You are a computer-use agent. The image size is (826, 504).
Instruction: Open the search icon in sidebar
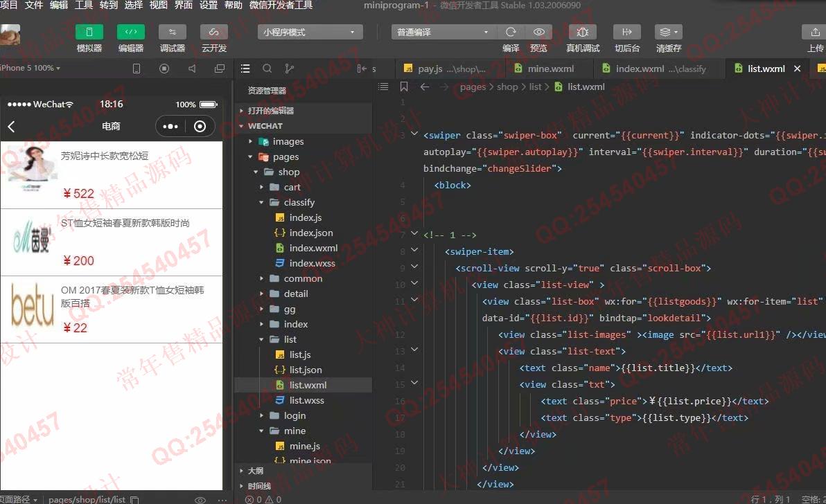tap(267, 69)
